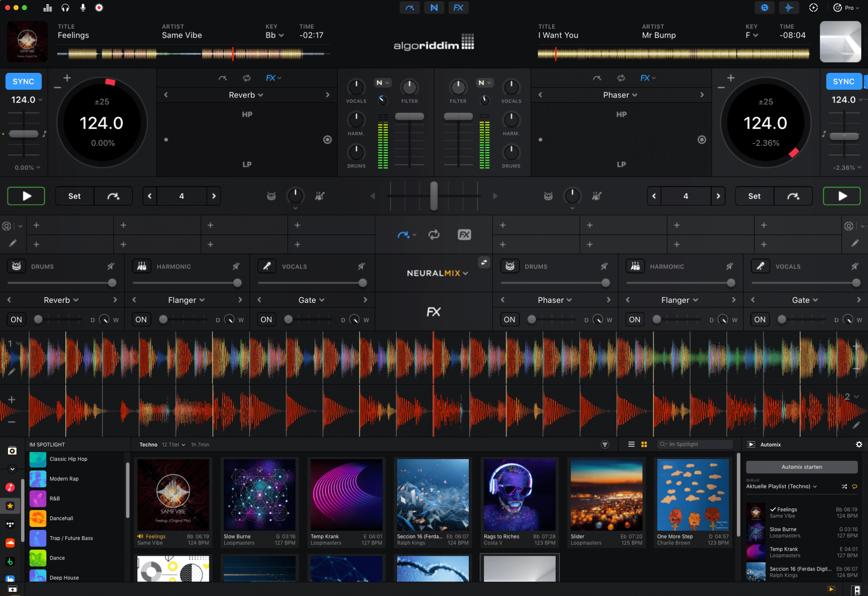The image size is (868, 596).
Task: Open the Phaser effect selector dropdown
Action: [x=620, y=95]
